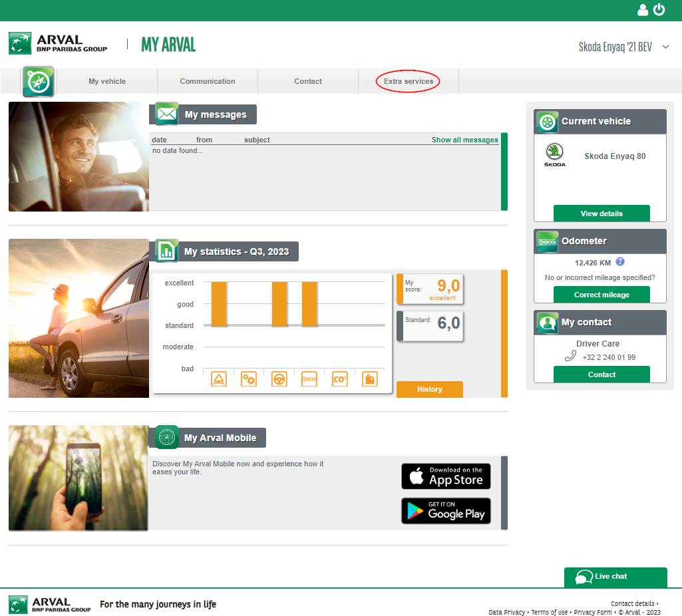Viewport: 682px width, 616px height.
Task: Switch to the Communication tab
Action: 207,81
